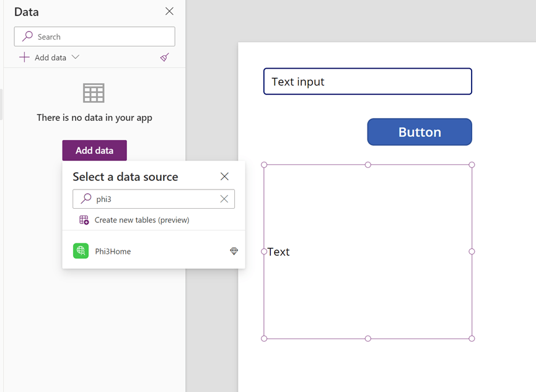Screen dimensions: 536x392
Task: Click the magnifier icon in Data search
Action: coord(27,37)
